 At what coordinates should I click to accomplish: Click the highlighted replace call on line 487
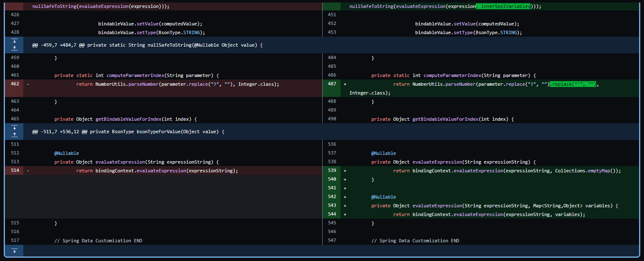pos(572,84)
